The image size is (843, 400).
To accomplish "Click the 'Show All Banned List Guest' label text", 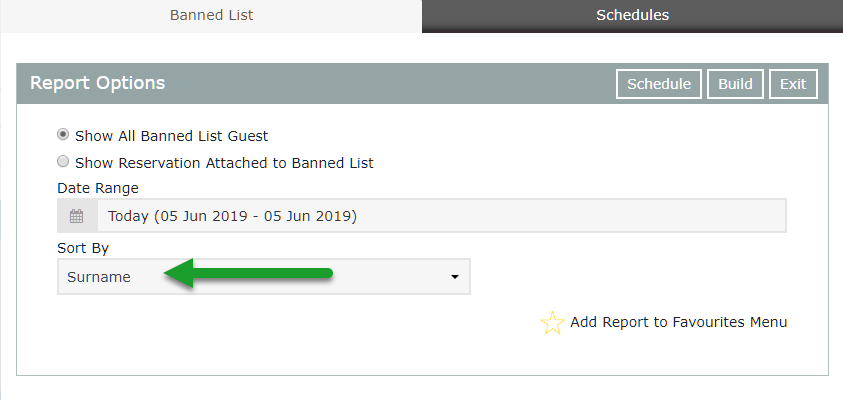I will tap(172, 136).
